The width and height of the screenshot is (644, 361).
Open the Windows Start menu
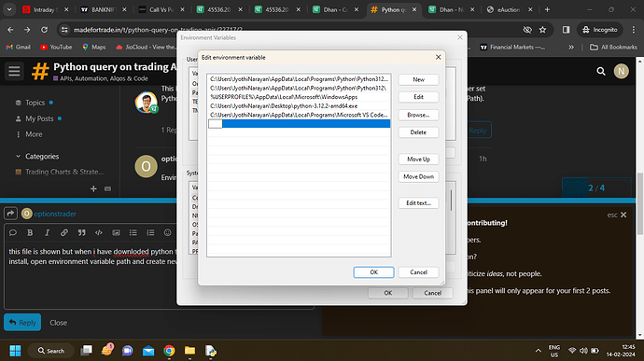pos(15,351)
